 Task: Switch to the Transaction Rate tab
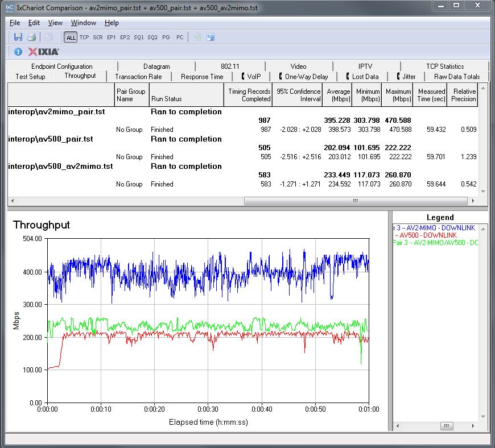click(x=138, y=77)
